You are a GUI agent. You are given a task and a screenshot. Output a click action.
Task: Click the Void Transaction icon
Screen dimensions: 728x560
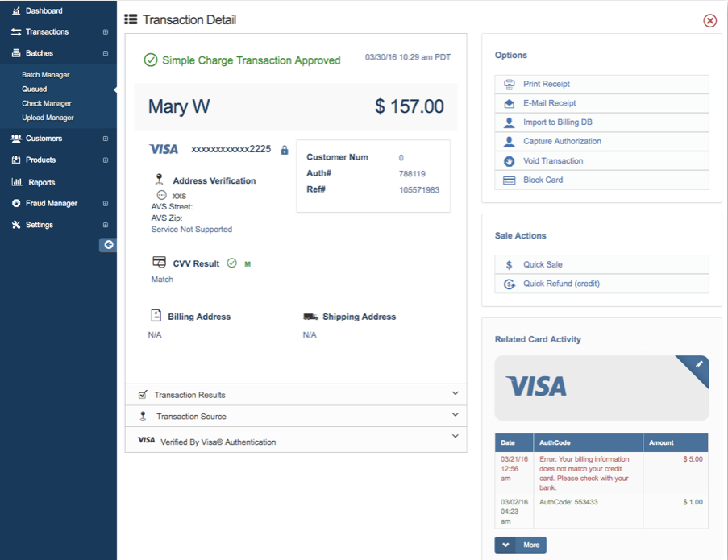pyautogui.click(x=509, y=161)
